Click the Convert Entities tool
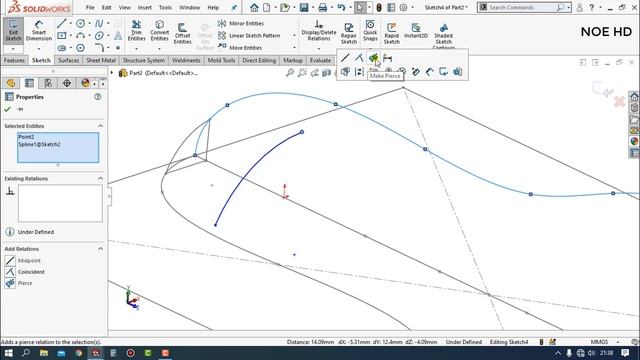This screenshot has height=360, width=640. point(160,31)
